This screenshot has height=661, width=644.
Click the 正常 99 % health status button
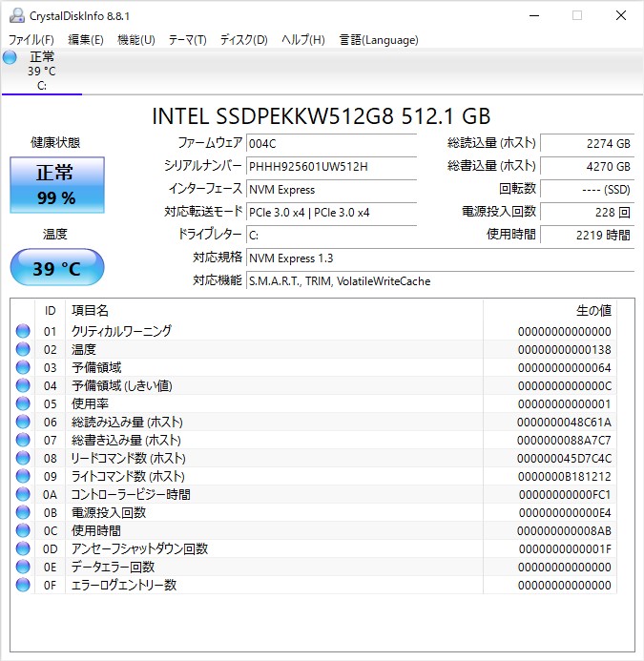[x=57, y=185]
